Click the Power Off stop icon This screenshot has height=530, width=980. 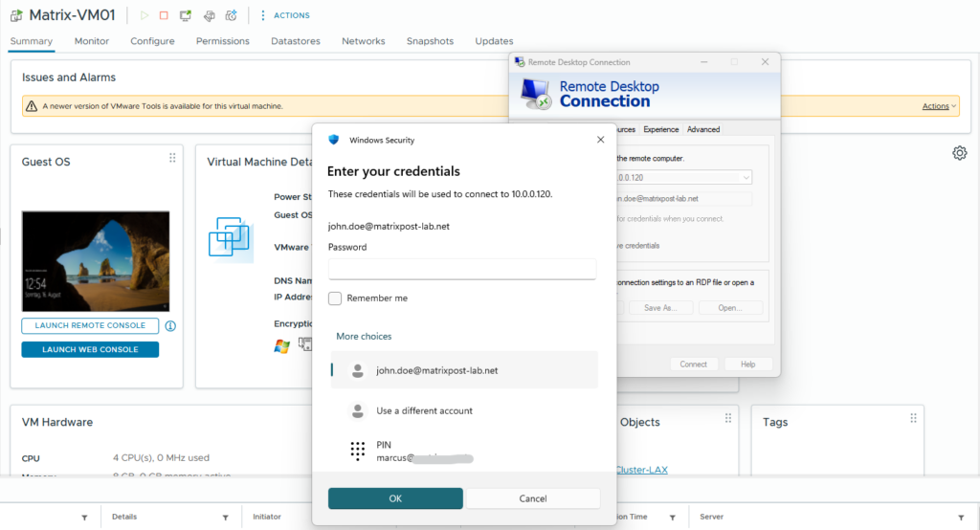(x=164, y=15)
